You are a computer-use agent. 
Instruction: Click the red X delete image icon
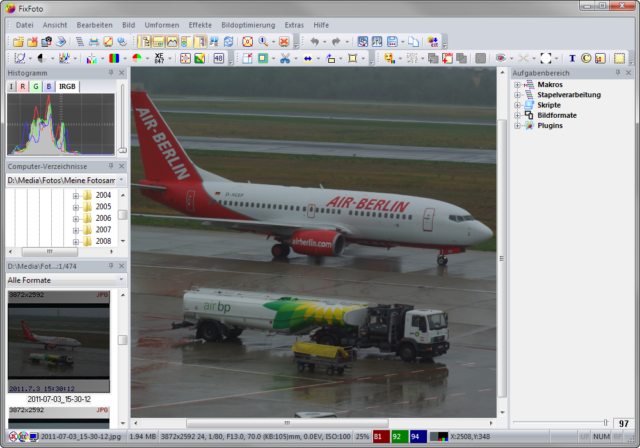tap(284, 42)
